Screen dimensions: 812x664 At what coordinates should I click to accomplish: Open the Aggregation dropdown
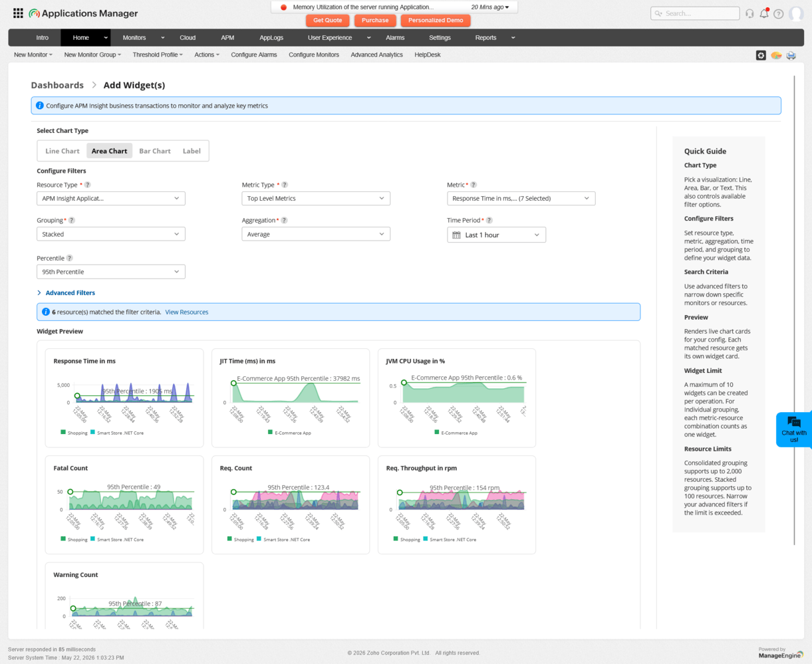[316, 234]
